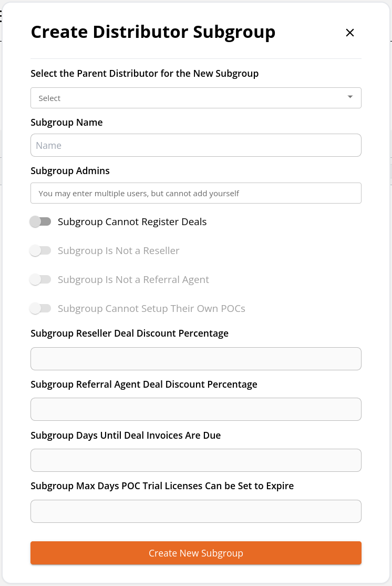Click the dropdown arrow in Parent Distributor
The width and height of the screenshot is (392, 586).
[x=350, y=97]
